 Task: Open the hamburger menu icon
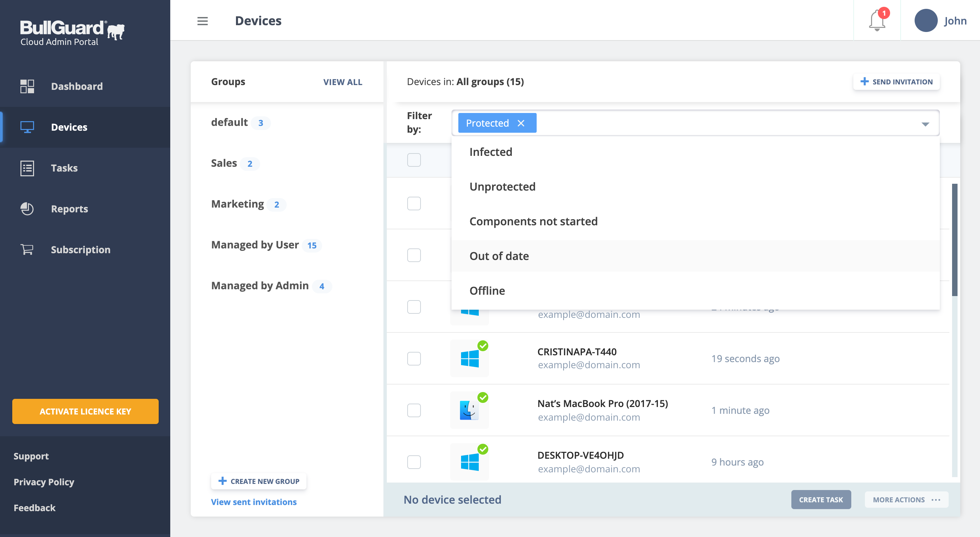pyautogui.click(x=202, y=21)
